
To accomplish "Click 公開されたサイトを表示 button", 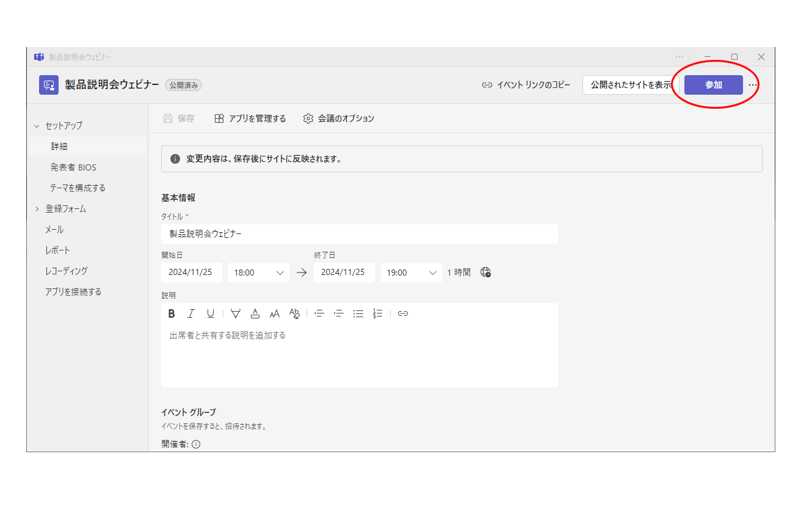I will (x=631, y=85).
